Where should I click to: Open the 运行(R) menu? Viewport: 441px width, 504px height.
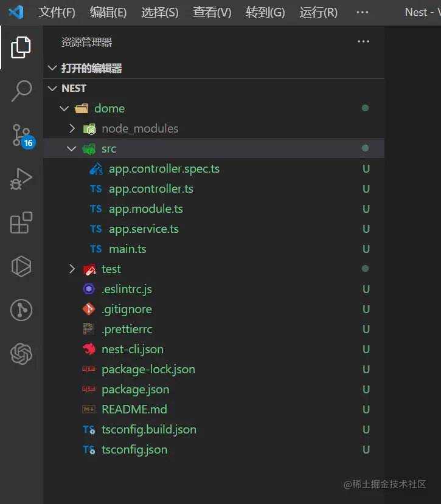319,13
